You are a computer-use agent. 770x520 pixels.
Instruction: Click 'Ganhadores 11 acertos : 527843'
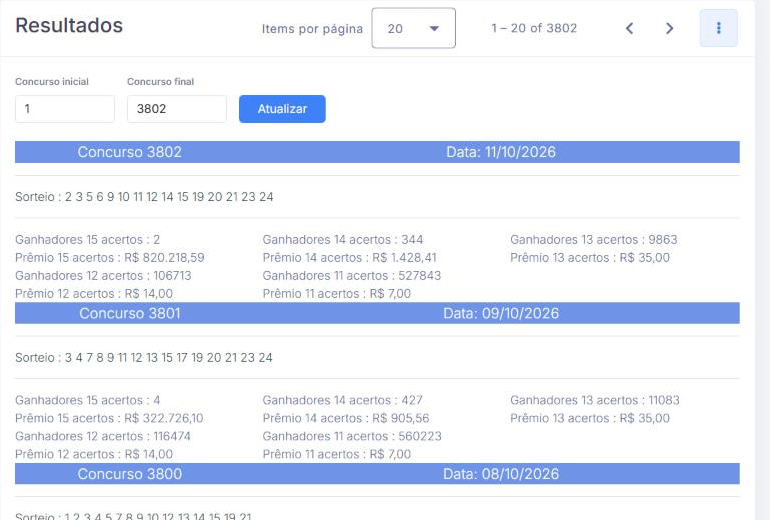352,275
